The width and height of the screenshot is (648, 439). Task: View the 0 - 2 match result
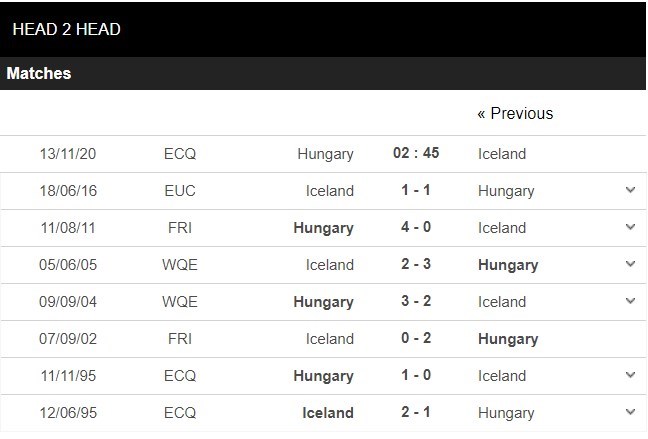pos(416,338)
